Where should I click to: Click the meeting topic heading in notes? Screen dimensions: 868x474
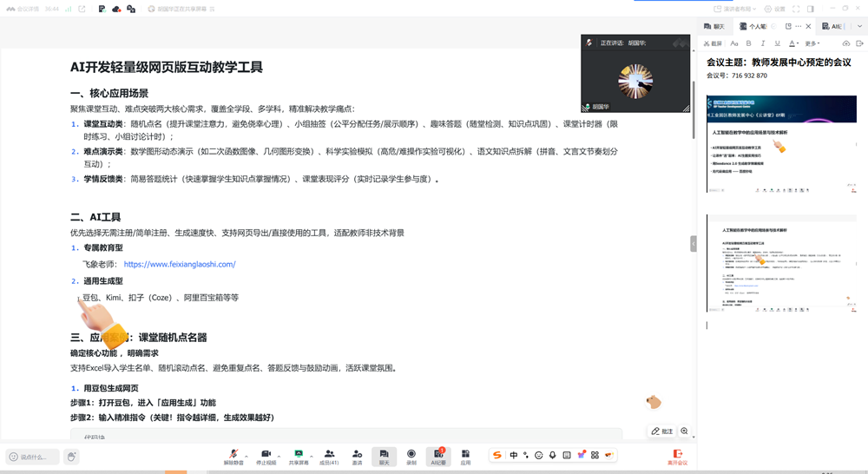tap(779, 62)
